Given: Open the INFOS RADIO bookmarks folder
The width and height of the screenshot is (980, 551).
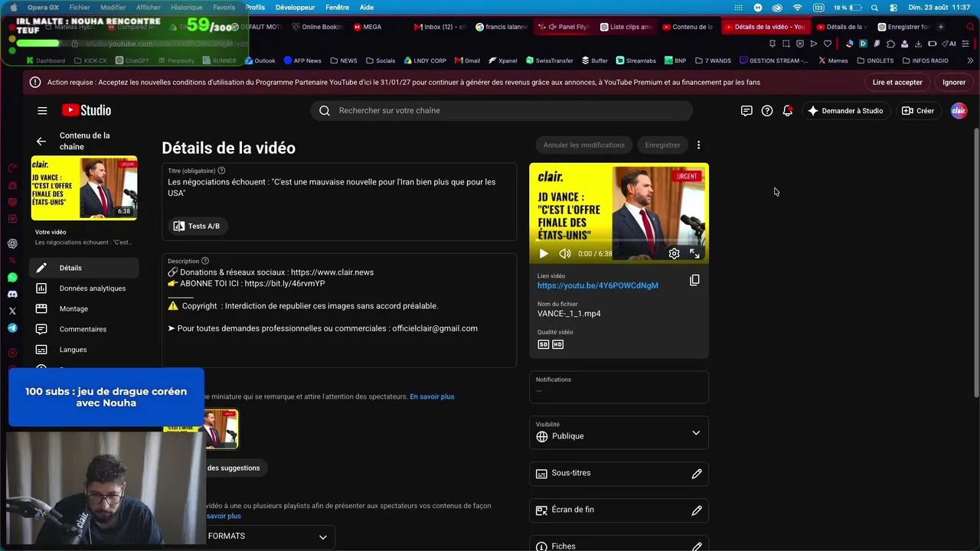Looking at the screenshot, I should [926, 60].
